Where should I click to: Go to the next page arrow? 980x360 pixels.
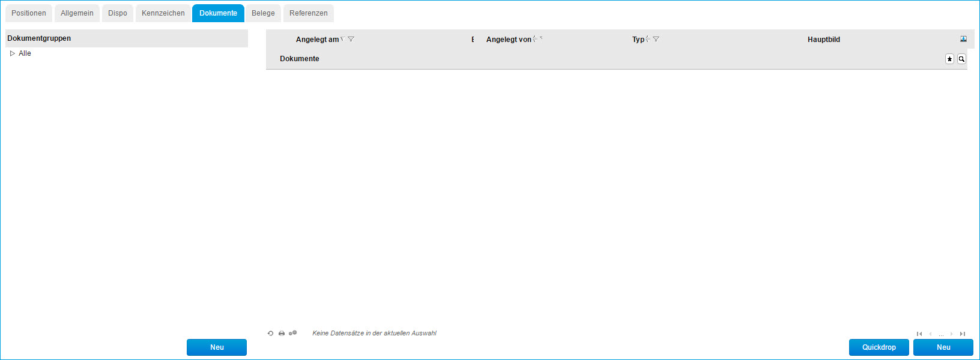(x=952, y=334)
